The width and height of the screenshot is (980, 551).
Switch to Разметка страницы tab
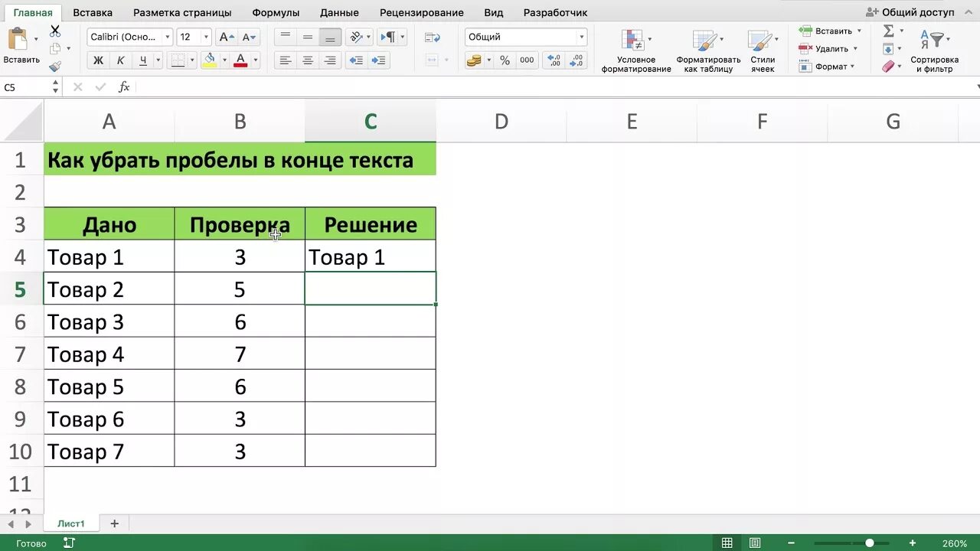(182, 12)
